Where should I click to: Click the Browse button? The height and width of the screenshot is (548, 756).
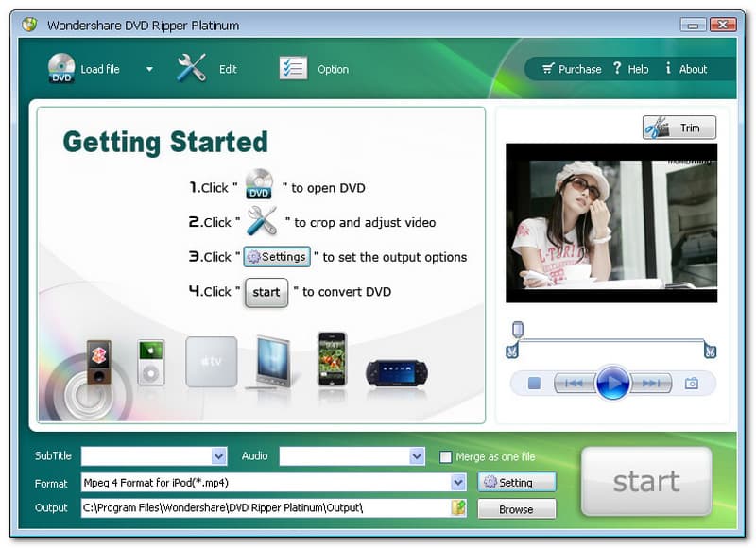coord(516,509)
